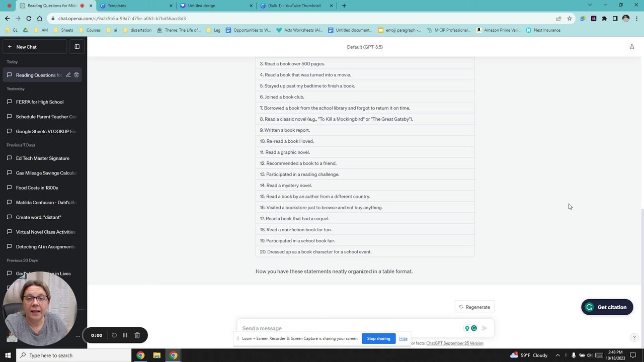This screenshot has height=362, width=644.
Task: Open the Sheets bookmark folder
Action: coord(63,30)
